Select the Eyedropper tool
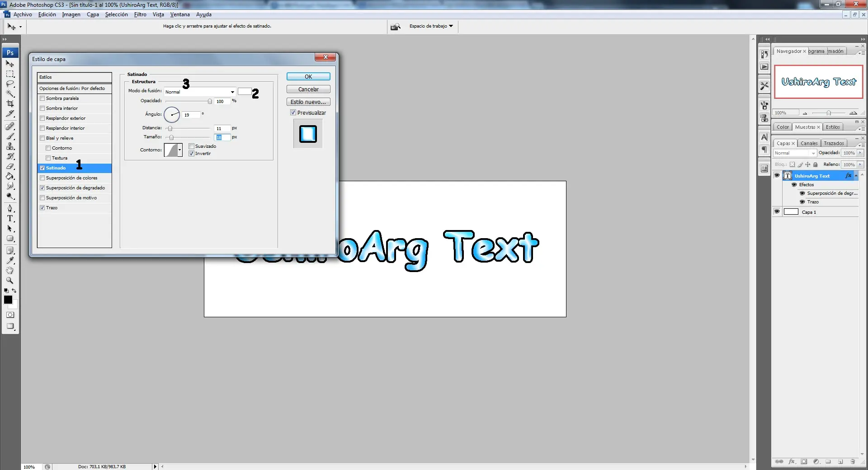Viewport: 868px width, 470px height. coord(10,260)
